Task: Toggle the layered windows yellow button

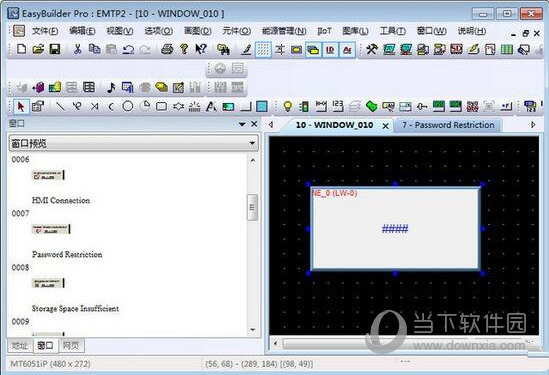Action: (x=313, y=49)
